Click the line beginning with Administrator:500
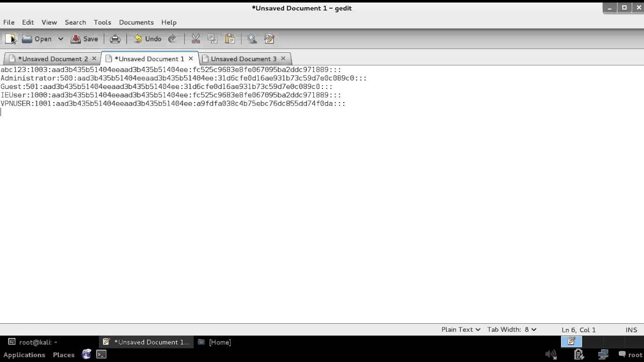 point(184,78)
